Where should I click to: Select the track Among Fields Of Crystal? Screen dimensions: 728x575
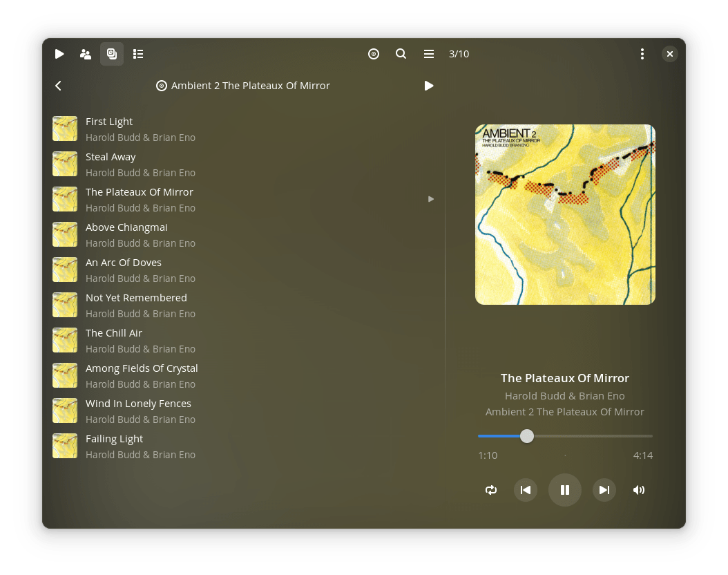point(243,376)
